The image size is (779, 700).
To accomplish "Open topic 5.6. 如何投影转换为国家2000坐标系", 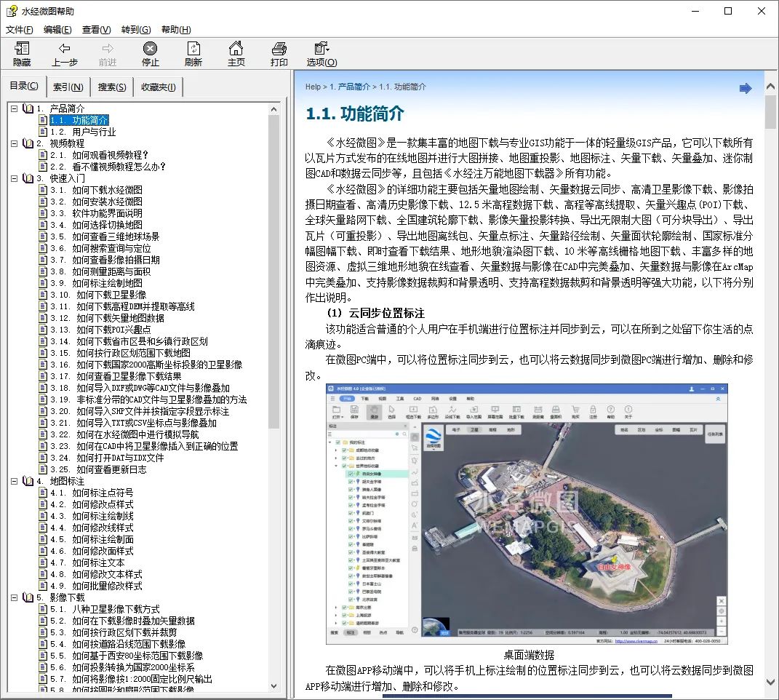I will pyautogui.click(x=122, y=667).
